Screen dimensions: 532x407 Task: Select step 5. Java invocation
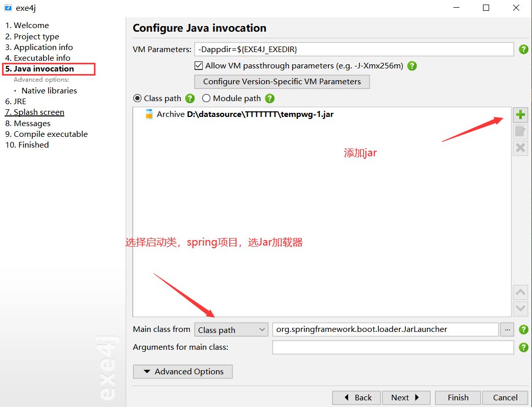(40, 69)
